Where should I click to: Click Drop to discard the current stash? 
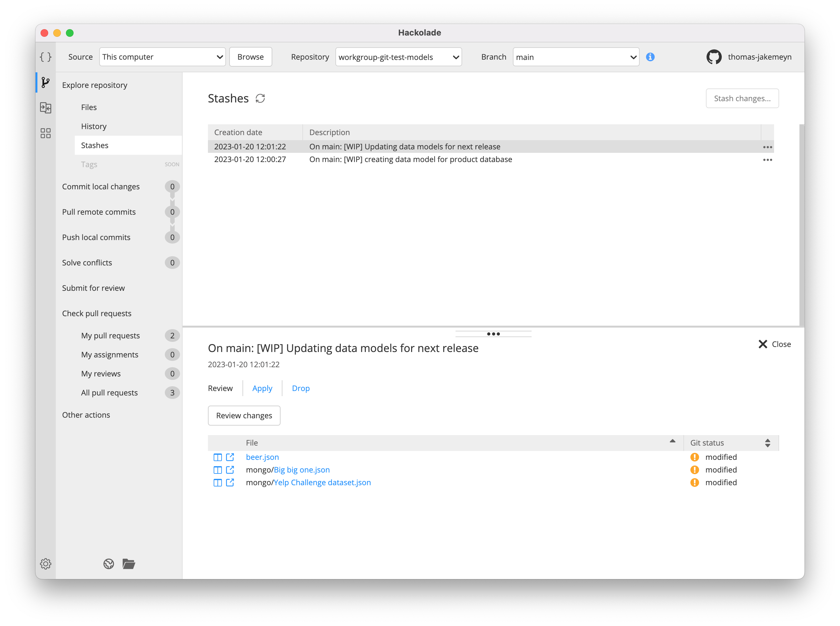300,387
